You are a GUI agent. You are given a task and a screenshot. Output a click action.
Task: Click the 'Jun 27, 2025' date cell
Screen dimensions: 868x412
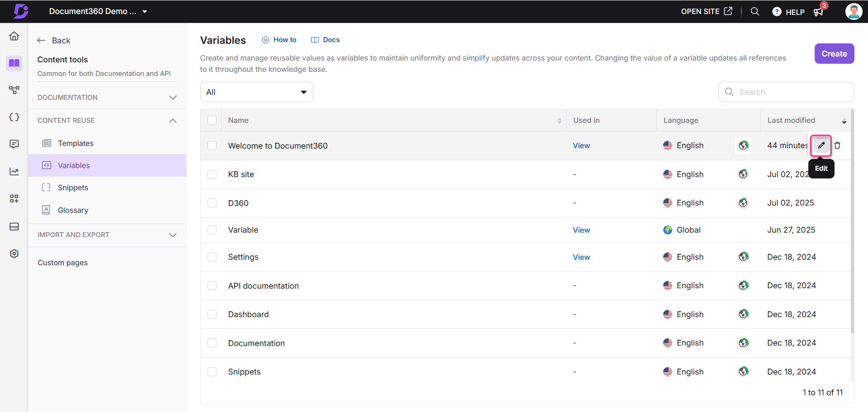pyautogui.click(x=791, y=230)
